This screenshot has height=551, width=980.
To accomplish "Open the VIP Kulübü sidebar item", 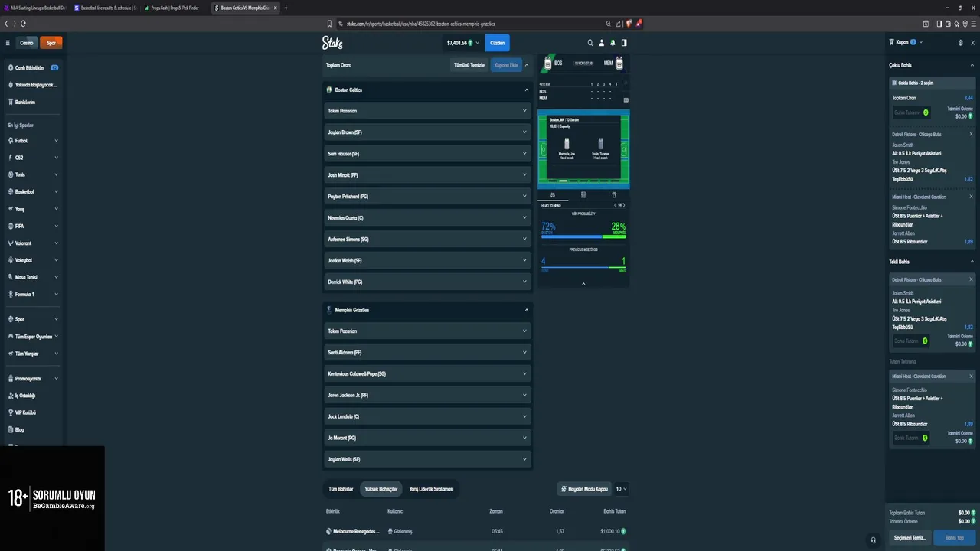I will (33, 412).
